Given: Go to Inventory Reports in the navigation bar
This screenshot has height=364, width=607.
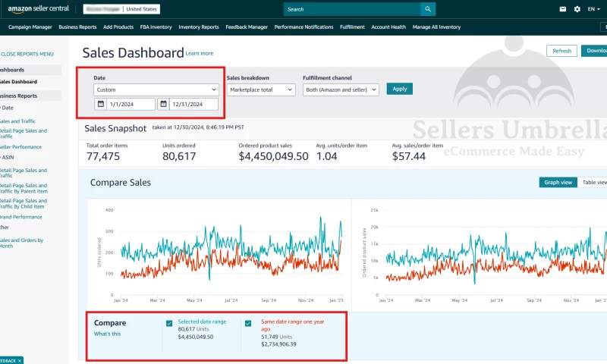Looking at the screenshot, I should click(199, 27).
